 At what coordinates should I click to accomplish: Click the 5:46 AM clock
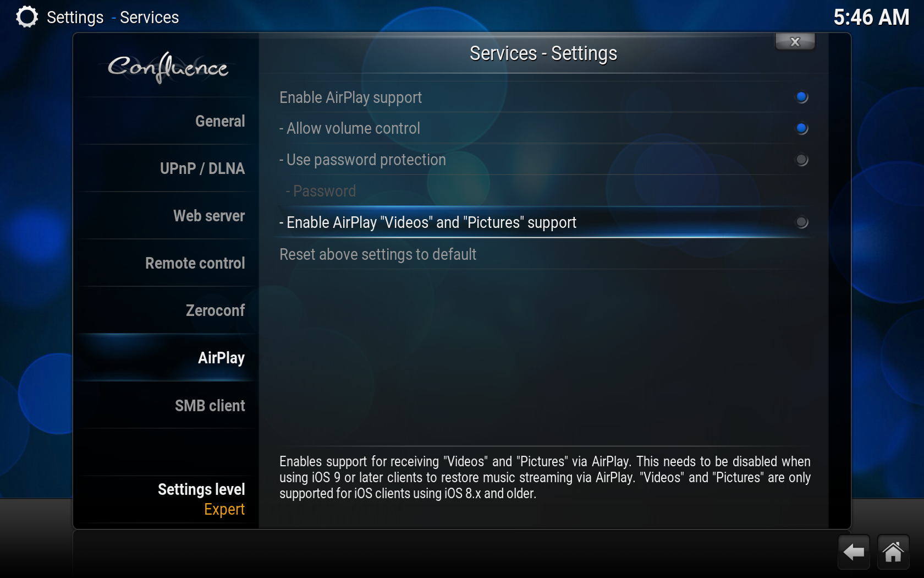[x=871, y=17]
